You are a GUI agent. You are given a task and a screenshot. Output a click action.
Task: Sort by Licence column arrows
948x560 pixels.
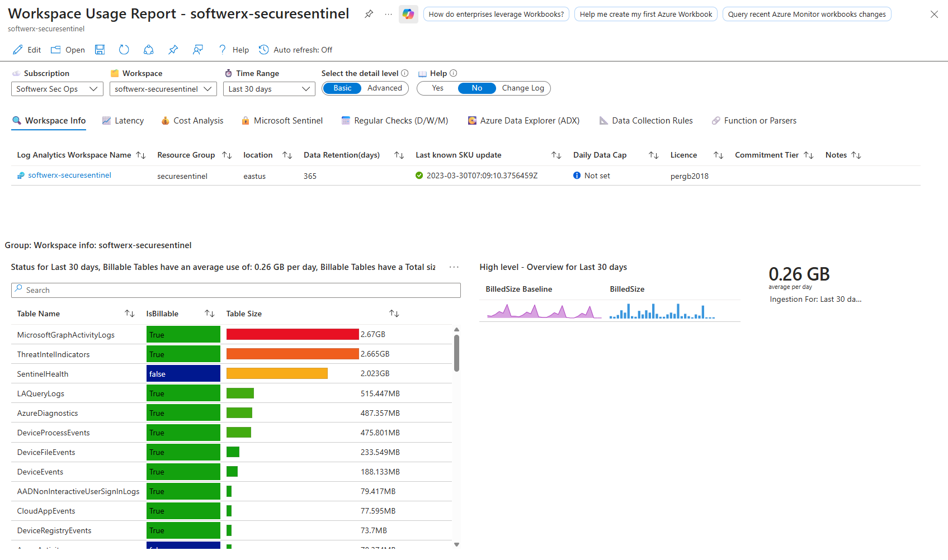[x=719, y=155]
